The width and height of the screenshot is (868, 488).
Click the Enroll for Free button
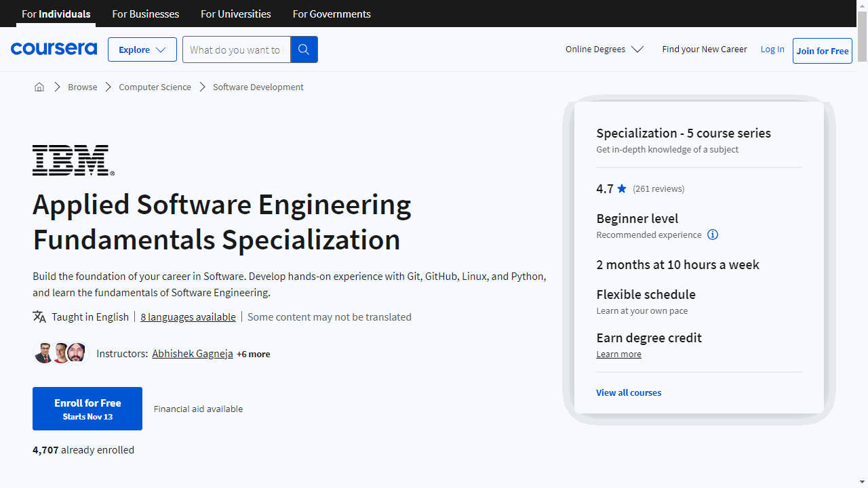click(x=87, y=409)
